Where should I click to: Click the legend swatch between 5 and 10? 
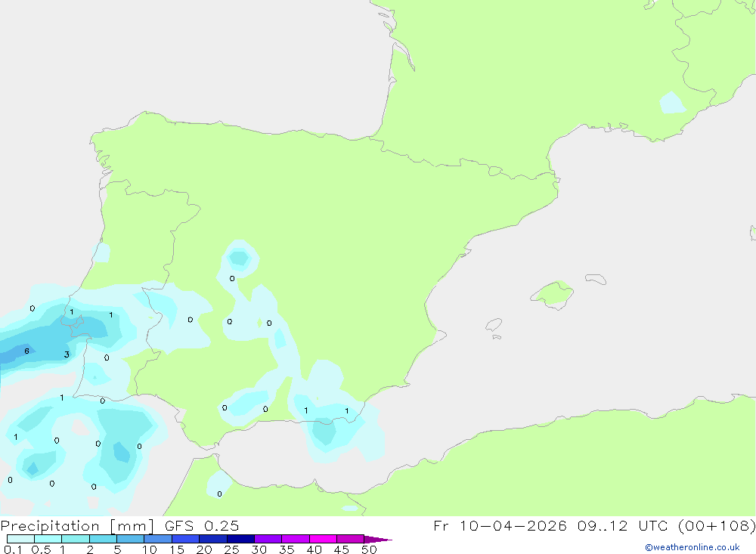[x=131, y=539]
